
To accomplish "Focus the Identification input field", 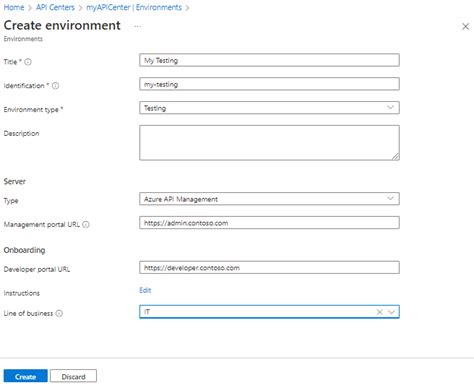I will pos(269,84).
